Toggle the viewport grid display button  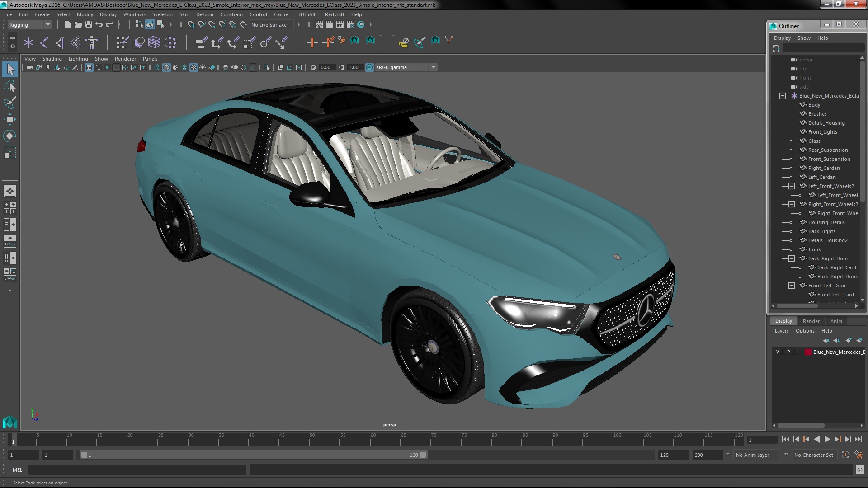pyautogui.click(x=89, y=67)
